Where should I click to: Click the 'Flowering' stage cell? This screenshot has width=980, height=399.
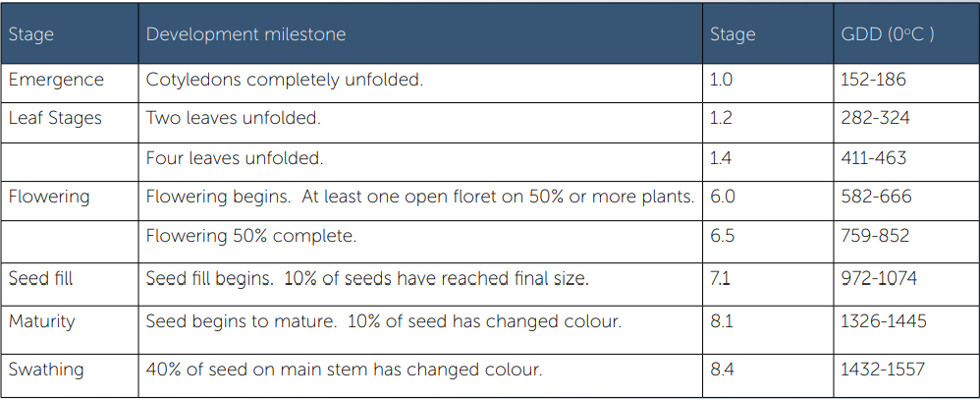pos(70,200)
